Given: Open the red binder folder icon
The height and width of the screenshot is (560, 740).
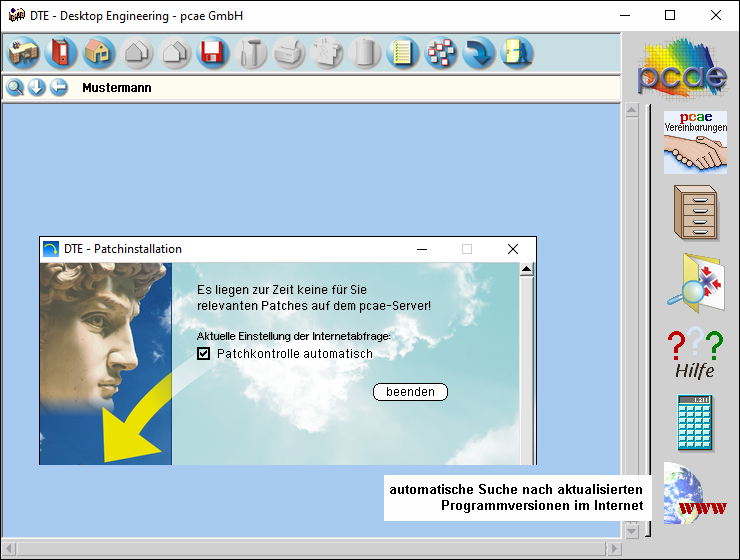Looking at the screenshot, I should [61, 52].
